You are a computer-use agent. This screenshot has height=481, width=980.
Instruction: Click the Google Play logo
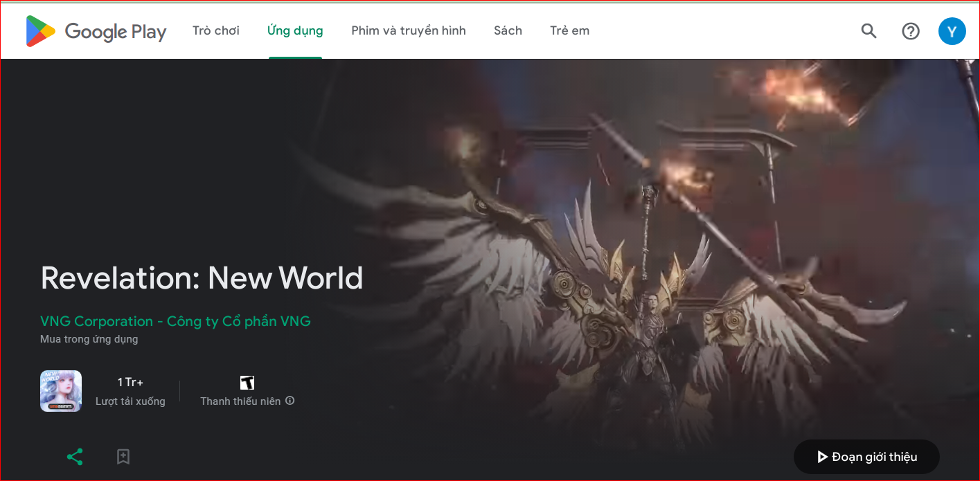point(96,31)
